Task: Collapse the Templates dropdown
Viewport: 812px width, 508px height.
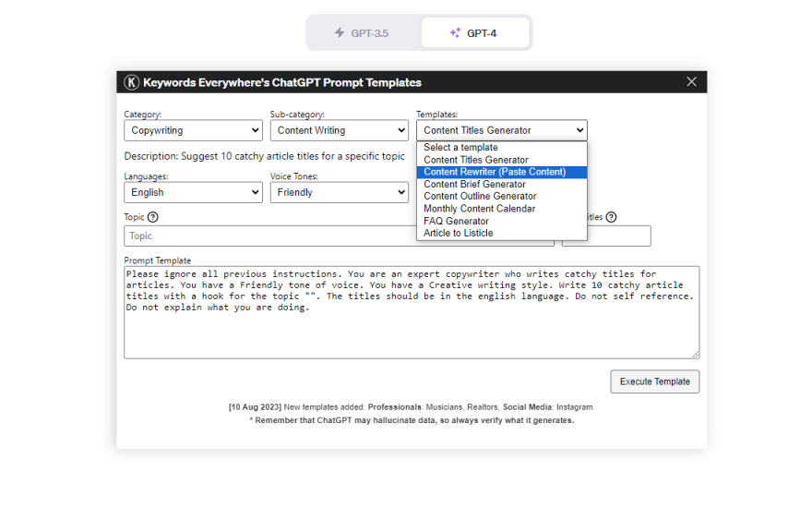Action: (501, 130)
